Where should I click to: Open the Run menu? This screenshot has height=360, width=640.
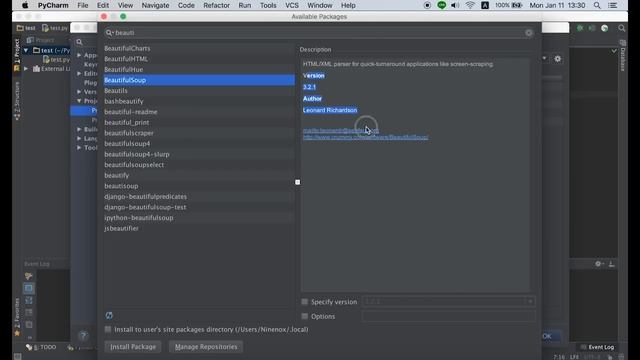245,5
